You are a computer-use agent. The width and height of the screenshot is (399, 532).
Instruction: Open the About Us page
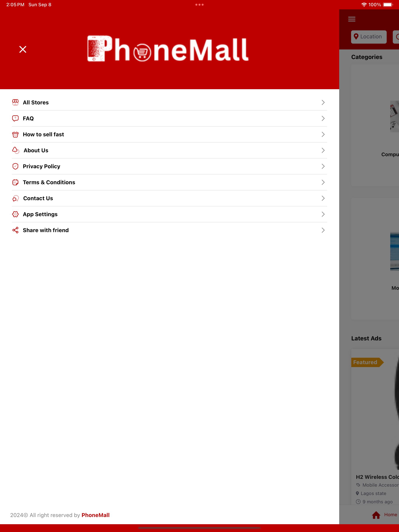click(169, 150)
